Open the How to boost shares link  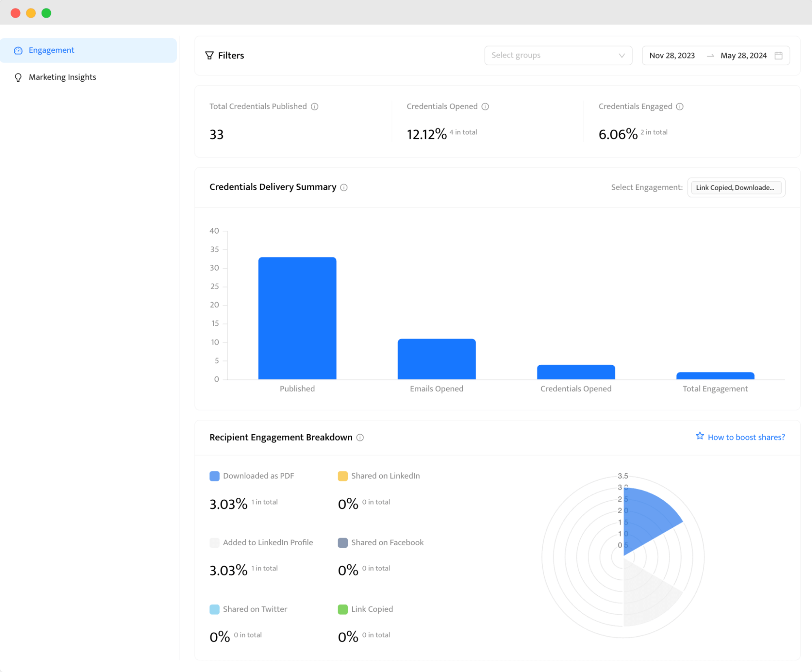click(746, 437)
